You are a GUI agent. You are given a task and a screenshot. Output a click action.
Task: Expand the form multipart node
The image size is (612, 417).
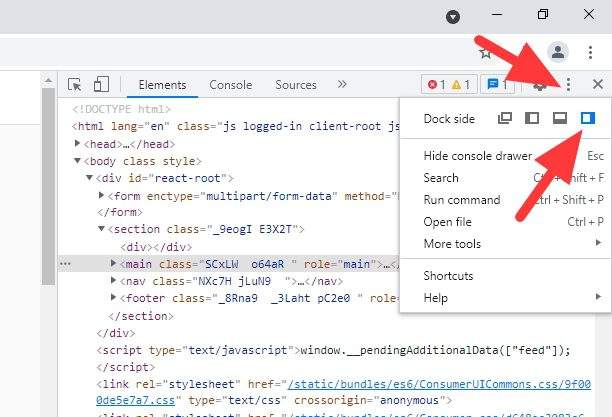[101, 195]
